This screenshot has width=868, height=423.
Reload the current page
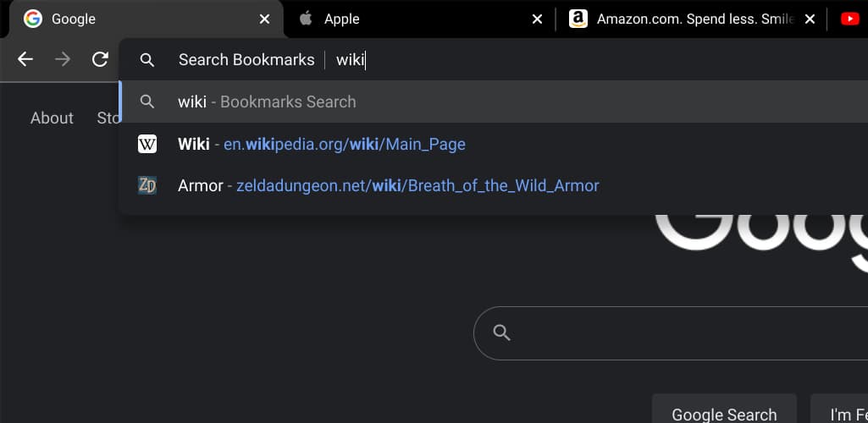tap(100, 59)
